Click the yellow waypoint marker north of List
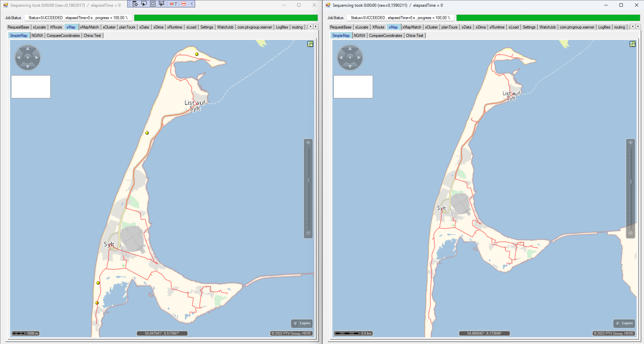 point(197,54)
